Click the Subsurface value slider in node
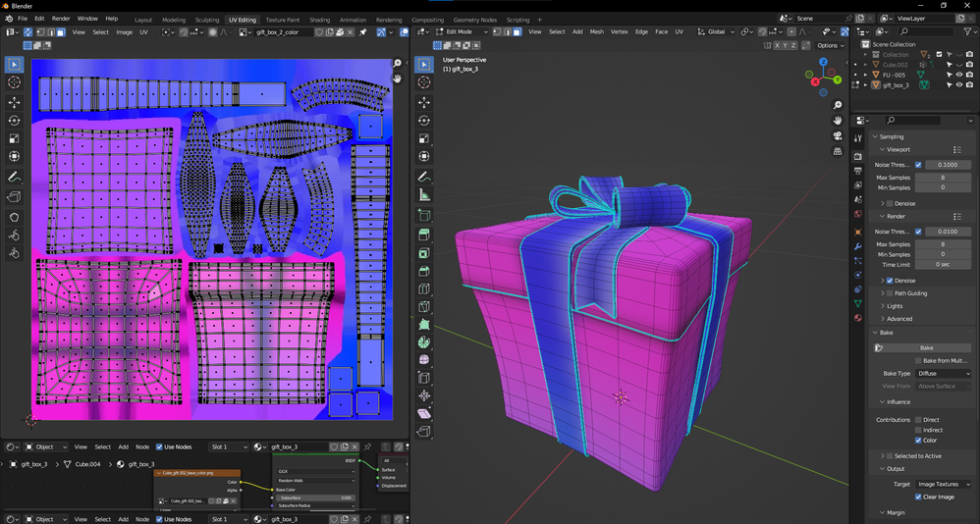Image resolution: width=980 pixels, height=524 pixels. (x=315, y=498)
